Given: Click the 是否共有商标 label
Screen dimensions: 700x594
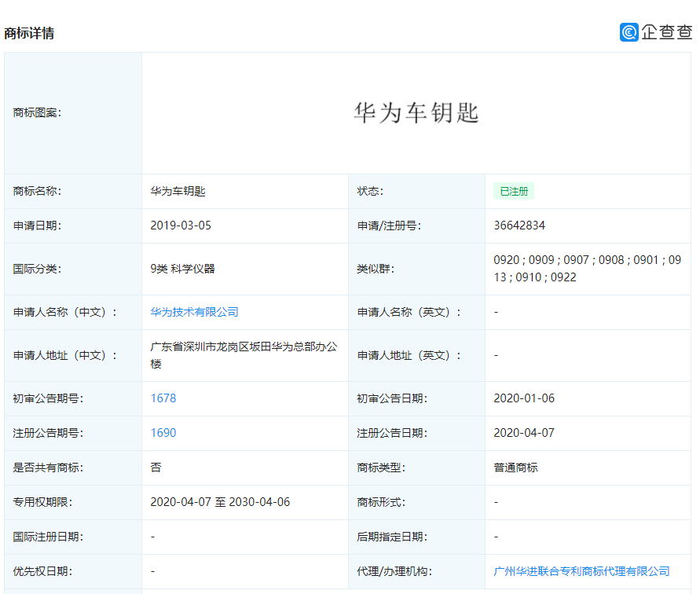Looking at the screenshot, I should (x=48, y=467).
